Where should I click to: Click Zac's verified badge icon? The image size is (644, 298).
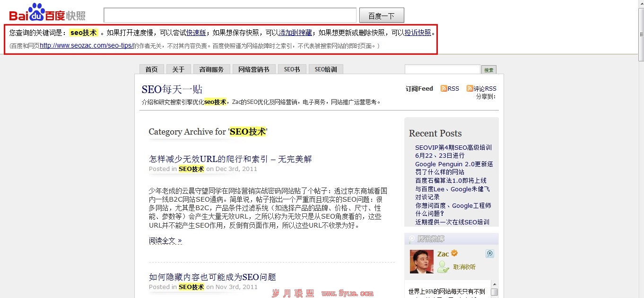[454, 253]
